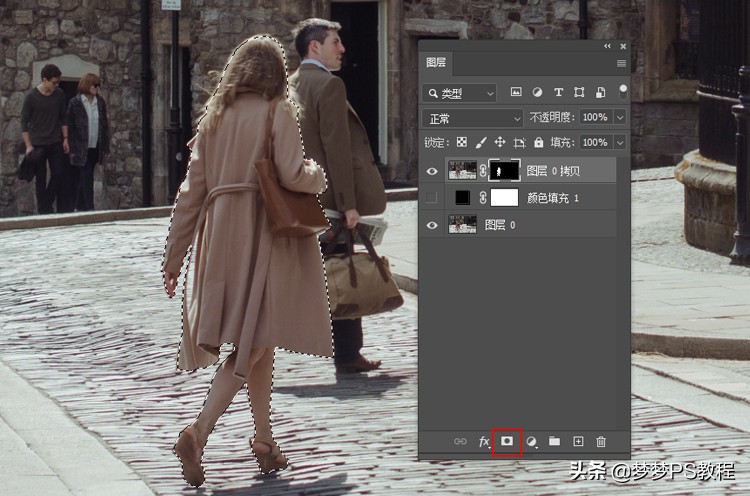The height and width of the screenshot is (496, 750).
Task: Toggle visibility of 图层 0 layer
Action: pos(432,225)
